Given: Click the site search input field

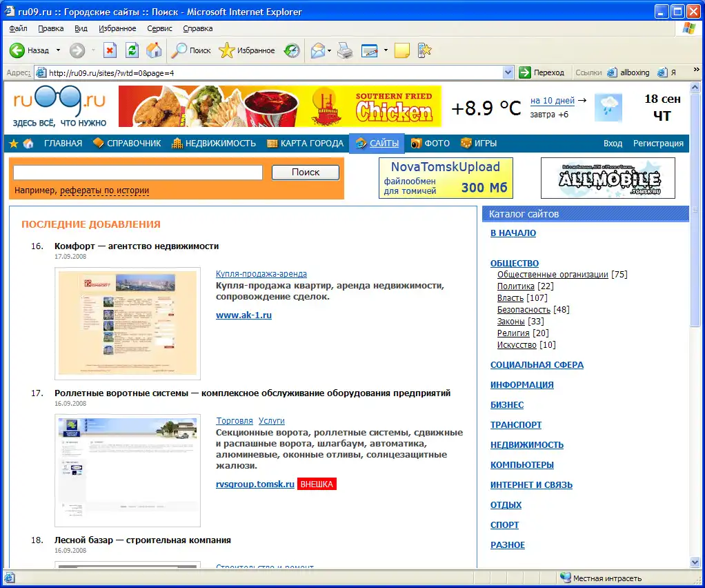Looking at the screenshot, I should (138, 173).
